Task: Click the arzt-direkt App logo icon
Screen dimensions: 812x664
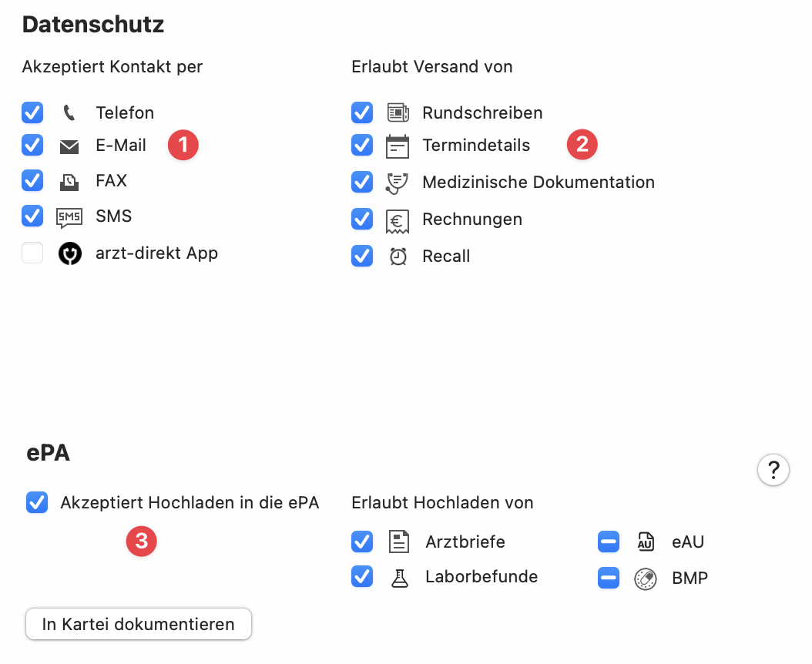Action: pos(69,253)
